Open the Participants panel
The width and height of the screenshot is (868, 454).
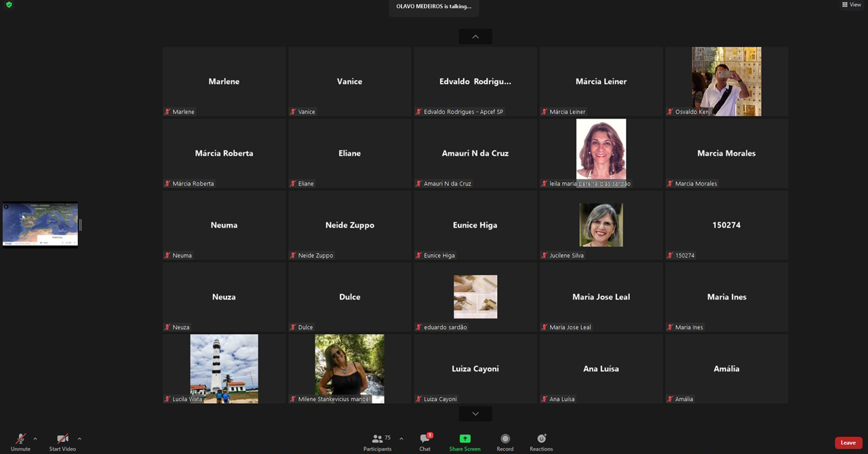click(x=377, y=439)
